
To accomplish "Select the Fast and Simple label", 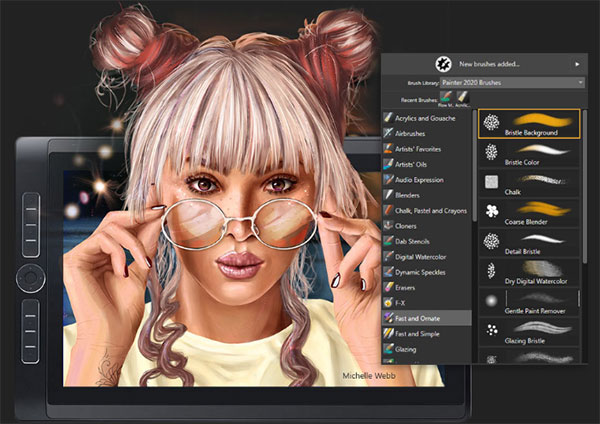I will point(417,334).
